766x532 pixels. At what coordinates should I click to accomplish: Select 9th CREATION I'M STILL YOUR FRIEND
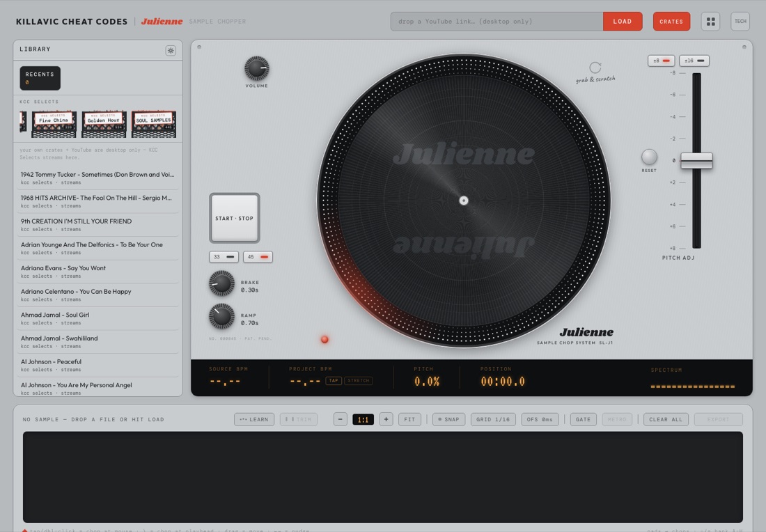click(97, 225)
